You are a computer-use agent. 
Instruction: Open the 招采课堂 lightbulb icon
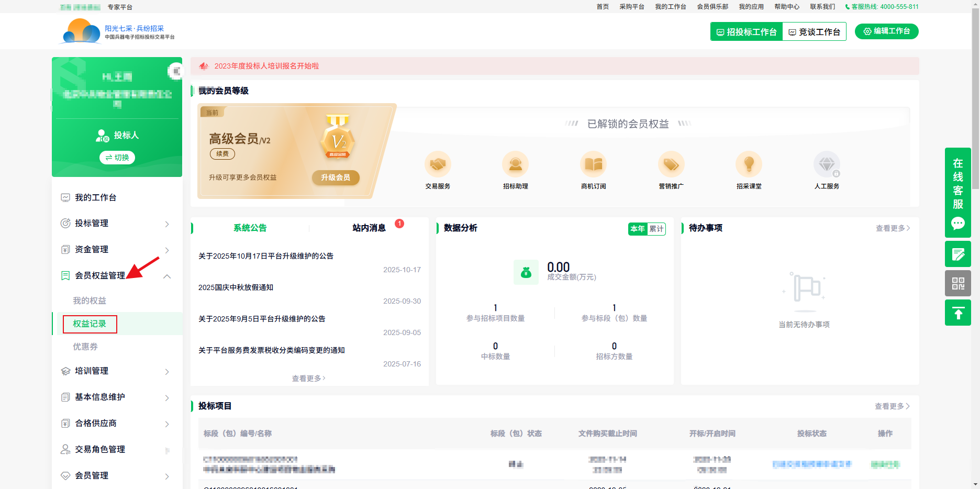(x=749, y=165)
